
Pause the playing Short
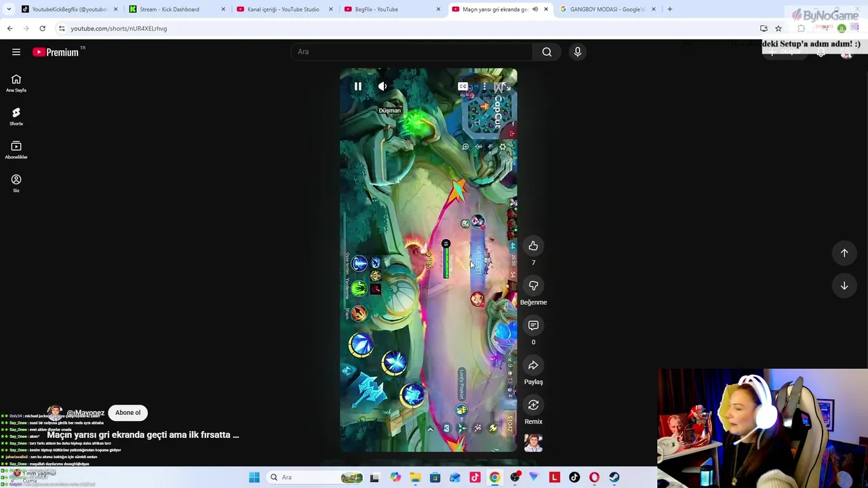358,86
